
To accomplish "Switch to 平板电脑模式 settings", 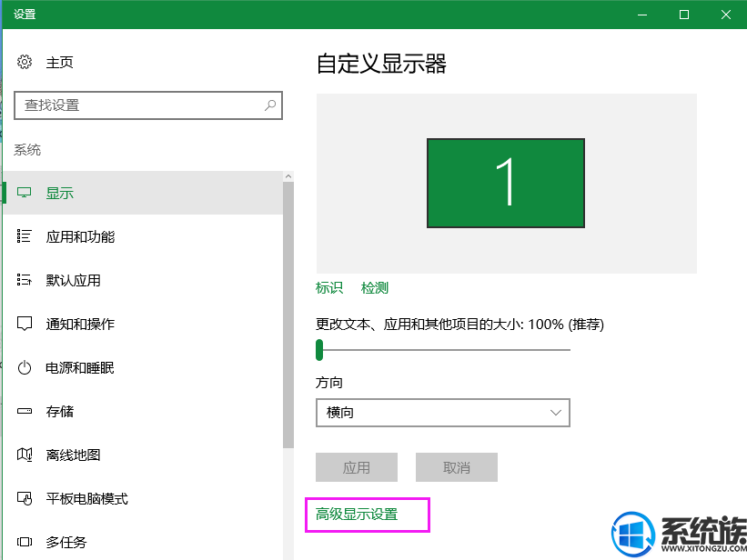I will click(143, 499).
